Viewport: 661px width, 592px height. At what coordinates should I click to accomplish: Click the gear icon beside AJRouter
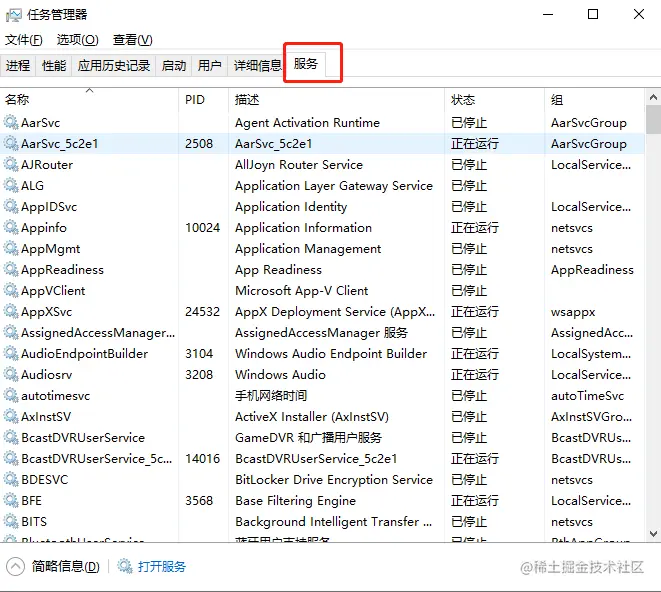(11, 164)
